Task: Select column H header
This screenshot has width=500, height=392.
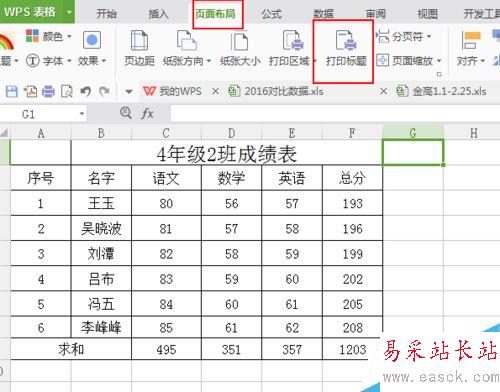Action: 474,134
